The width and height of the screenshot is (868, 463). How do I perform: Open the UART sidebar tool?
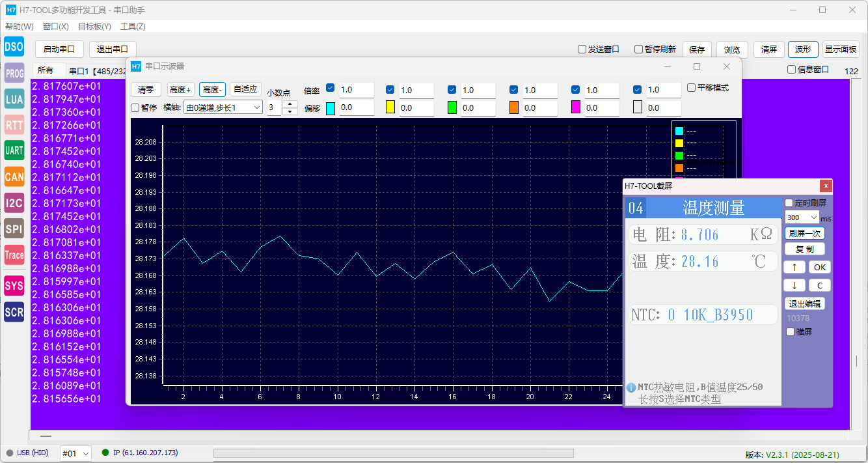14,150
